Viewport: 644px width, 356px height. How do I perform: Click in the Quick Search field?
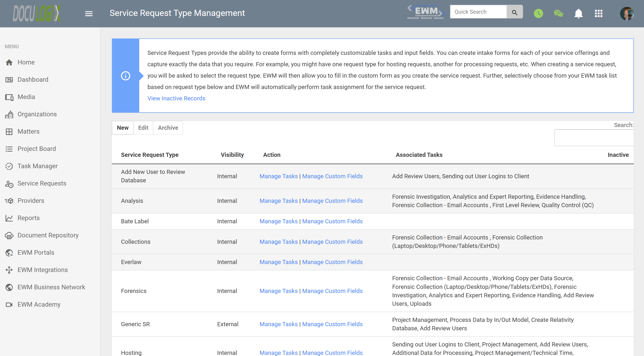(x=478, y=12)
